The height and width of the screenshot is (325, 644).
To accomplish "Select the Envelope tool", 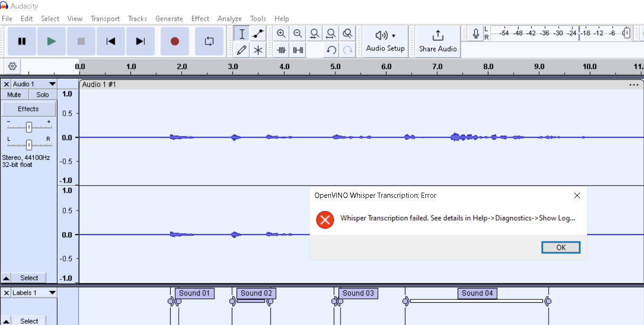I will [x=258, y=34].
